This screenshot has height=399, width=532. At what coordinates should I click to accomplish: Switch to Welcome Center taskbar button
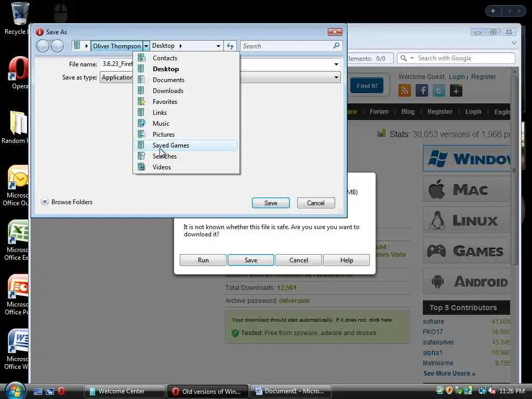point(124,391)
